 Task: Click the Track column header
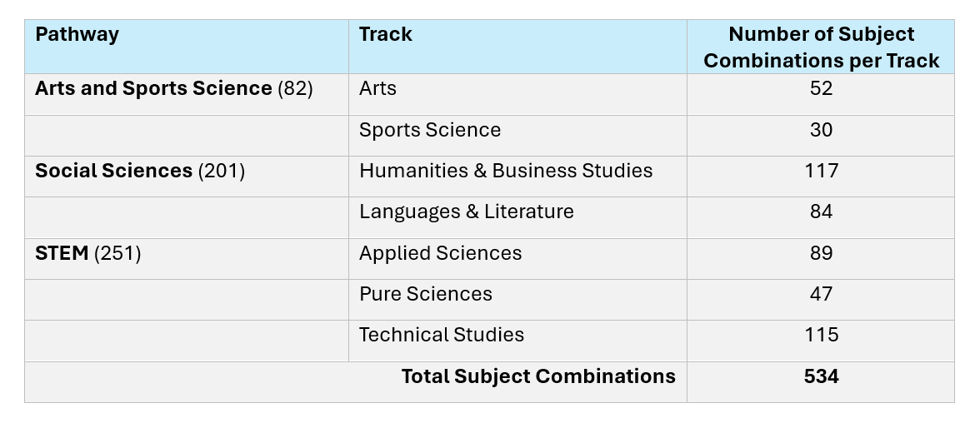point(517,47)
